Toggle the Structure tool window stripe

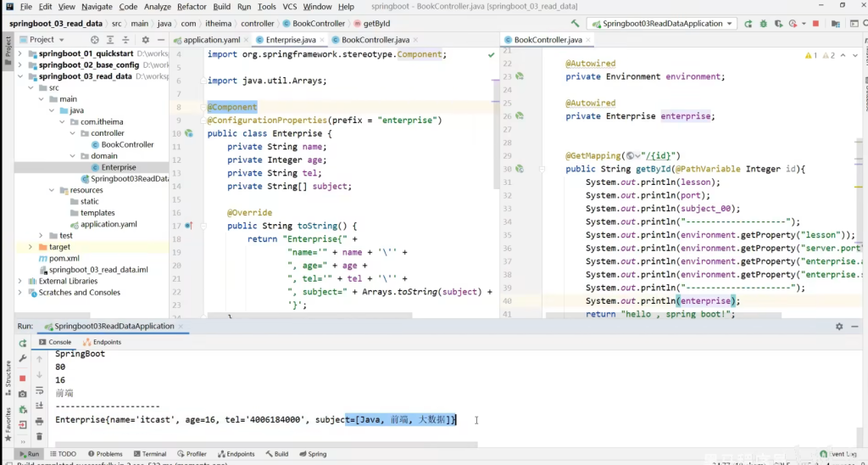click(x=8, y=374)
